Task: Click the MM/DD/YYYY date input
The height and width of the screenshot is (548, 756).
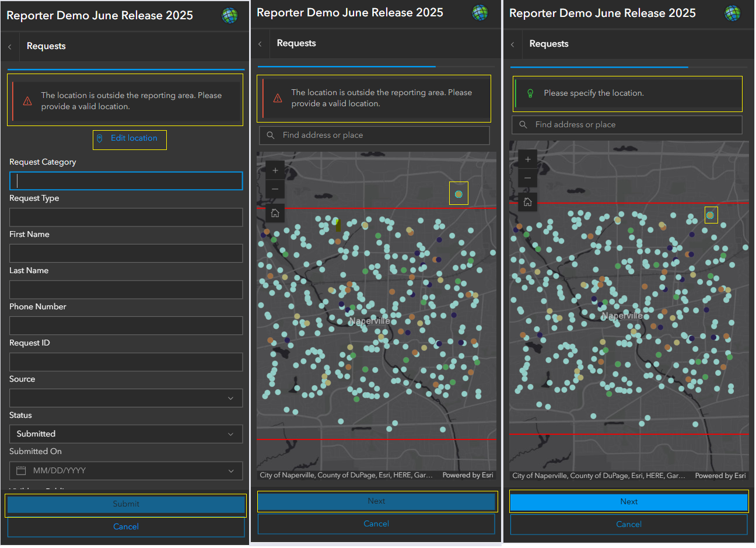Action: [x=126, y=471]
